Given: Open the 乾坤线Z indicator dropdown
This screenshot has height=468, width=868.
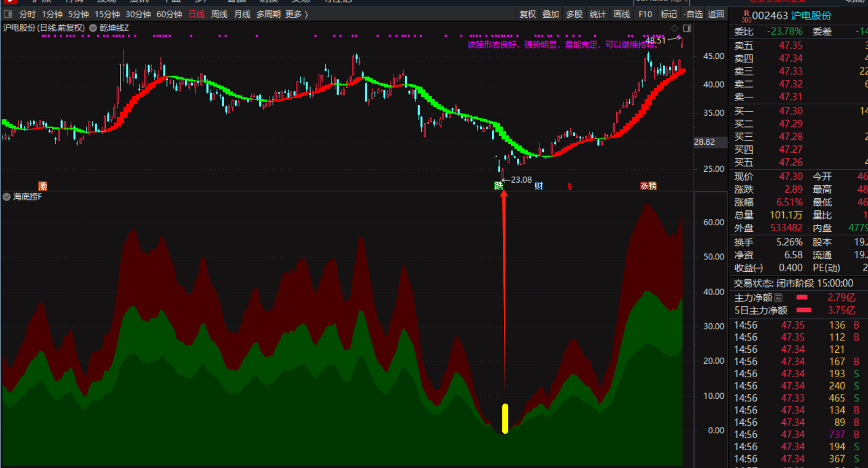Looking at the screenshot, I should click(93, 28).
